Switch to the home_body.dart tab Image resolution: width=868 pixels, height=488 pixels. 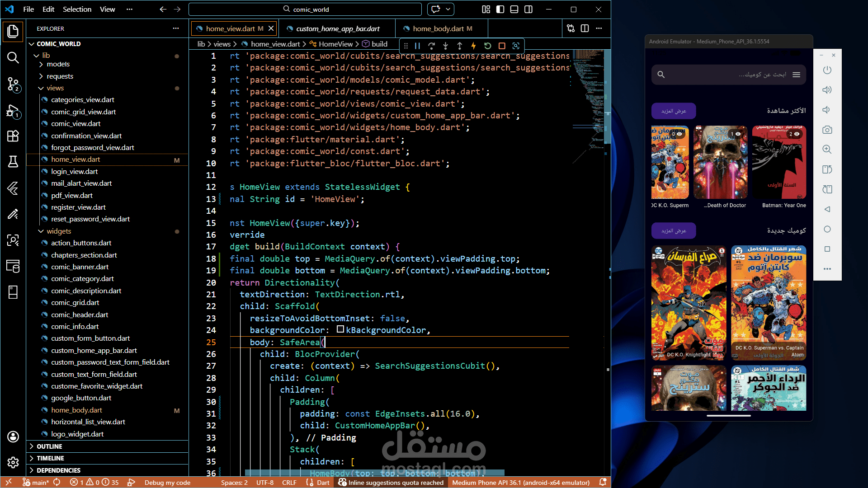click(438, 28)
